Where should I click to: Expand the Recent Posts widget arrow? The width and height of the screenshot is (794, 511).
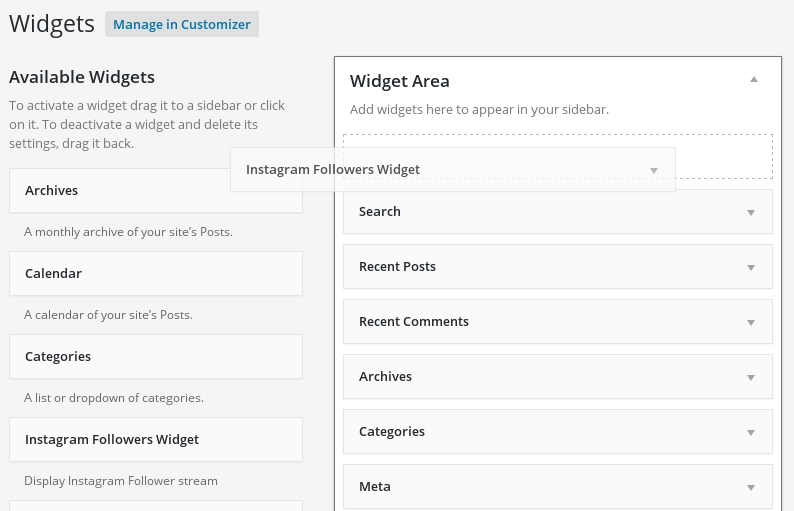750,267
